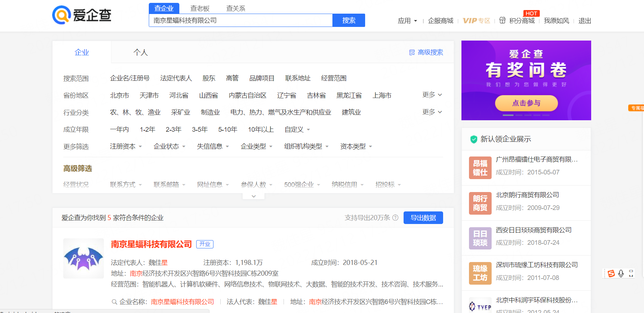This screenshot has width=644, height=313.
Task: Open the 企业状态 filter dropdown
Action: 169,146
